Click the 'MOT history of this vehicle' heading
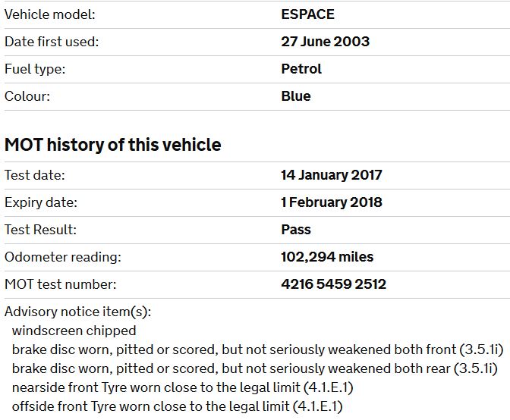510x420 pixels. [x=113, y=145]
